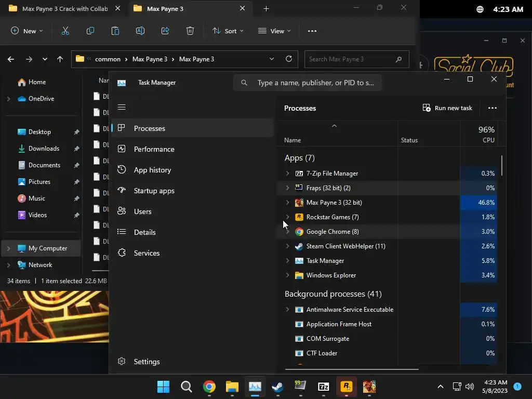Click the Status column header

(429, 135)
